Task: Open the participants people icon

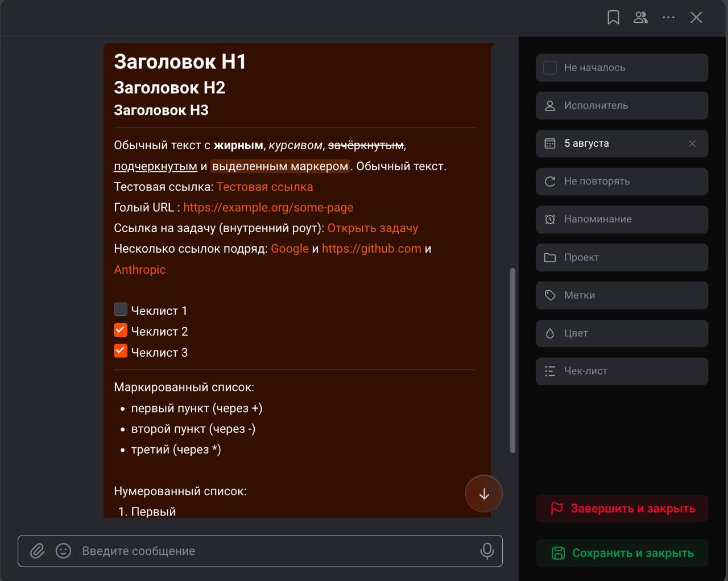Action: [x=641, y=18]
